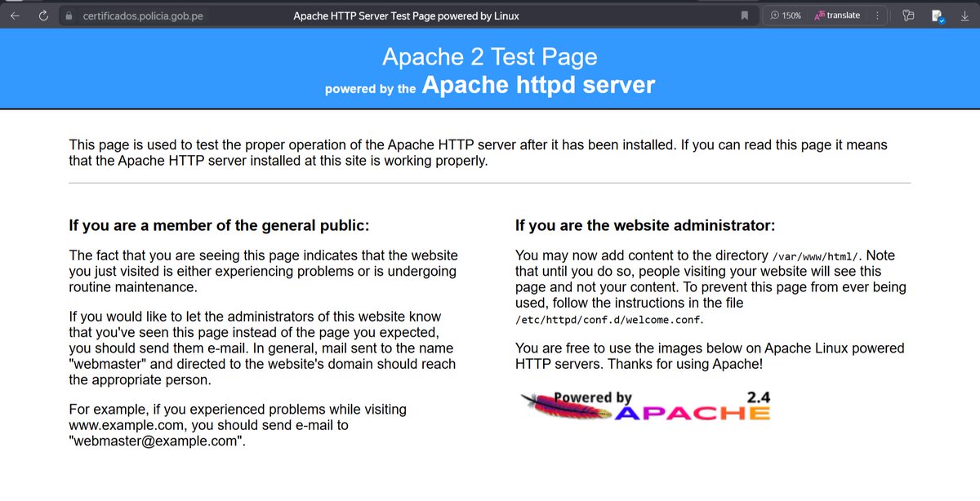This screenshot has height=501, width=980.
Task: Click the 'Powered by Apache 2.4' logo image
Action: point(645,406)
